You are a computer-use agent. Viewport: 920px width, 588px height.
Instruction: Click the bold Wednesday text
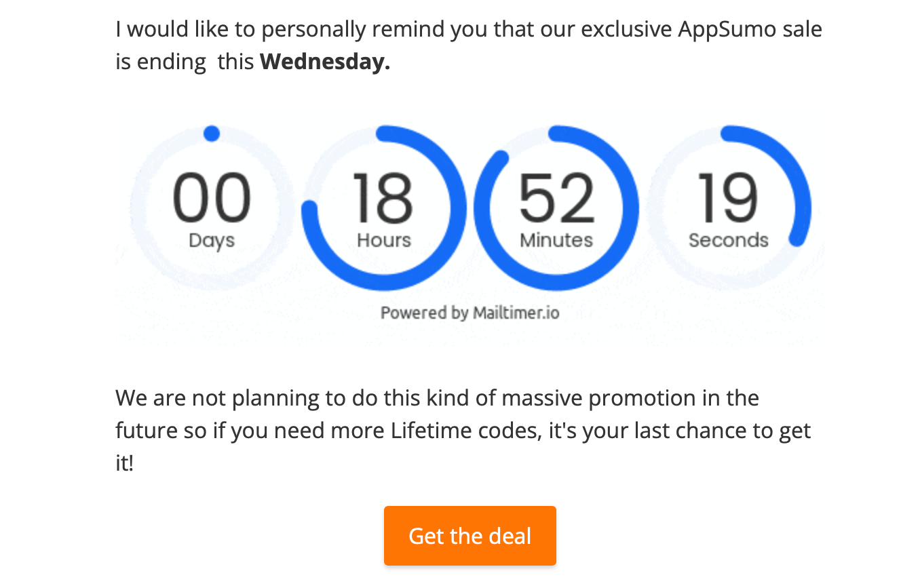click(x=325, y=62)
